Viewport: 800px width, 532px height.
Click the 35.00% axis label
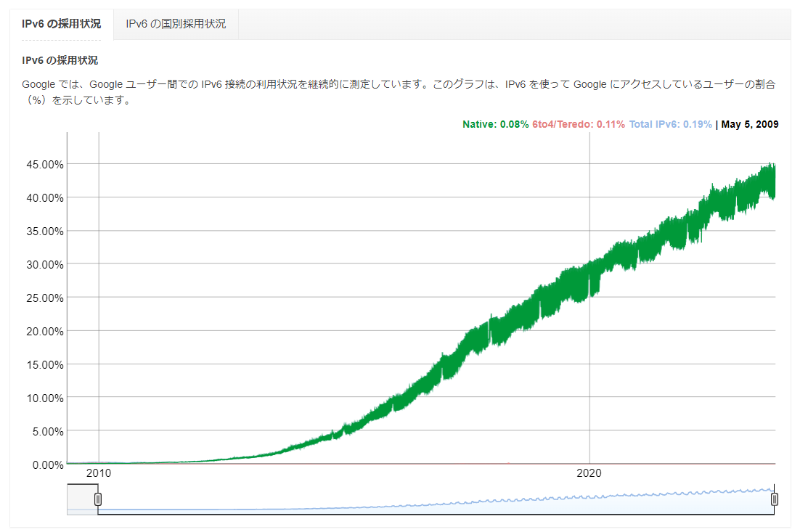(x=45, y=232)
